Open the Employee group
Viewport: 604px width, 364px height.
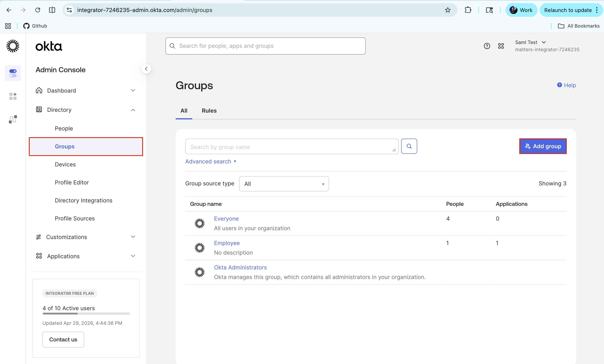click(x=227, y=243)
